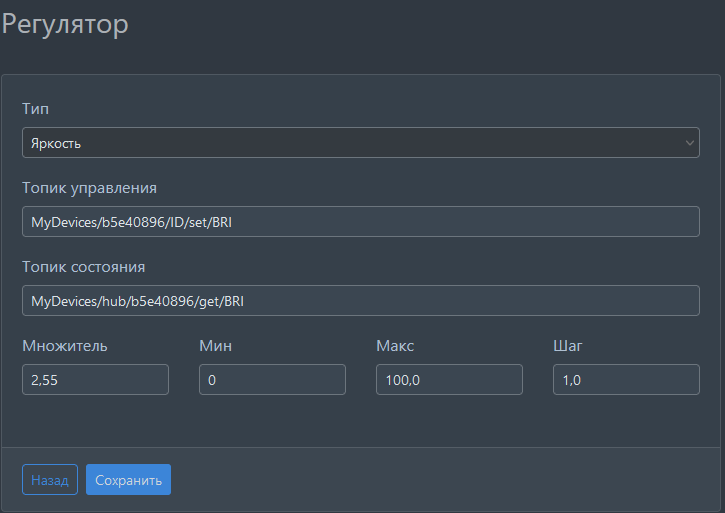Click the Тип label
The height and width of the screenshot is (513, 725).
click(x=35, y=108)
